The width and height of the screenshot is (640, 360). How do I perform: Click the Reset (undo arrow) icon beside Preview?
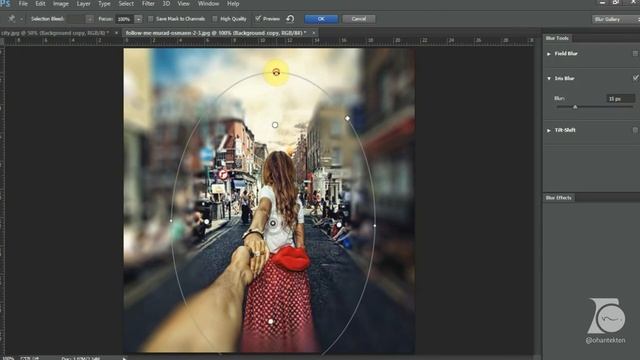tap(290, 19)
